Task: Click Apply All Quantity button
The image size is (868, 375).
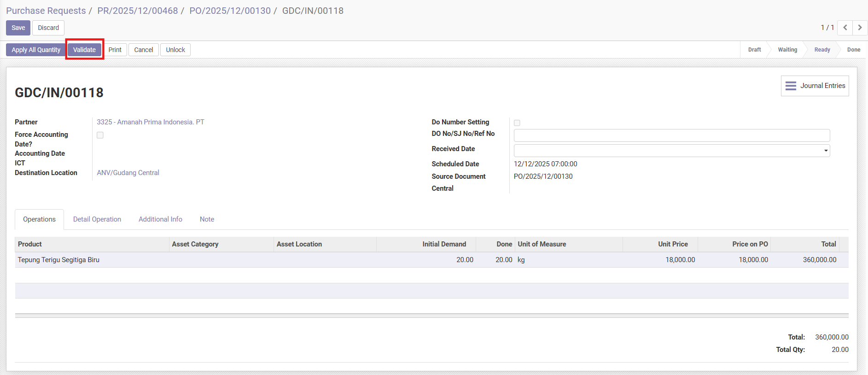Action: click(36, 50)
